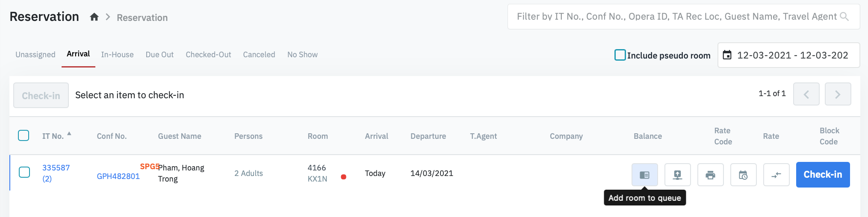Go to previous page of results
Viewport: 868px width, 217px height.
[806, 94]
